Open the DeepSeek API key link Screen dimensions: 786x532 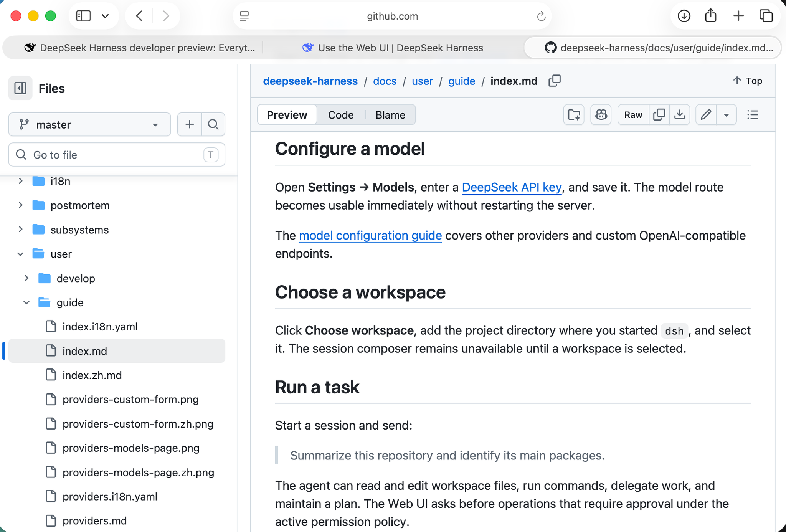[512, 187]
